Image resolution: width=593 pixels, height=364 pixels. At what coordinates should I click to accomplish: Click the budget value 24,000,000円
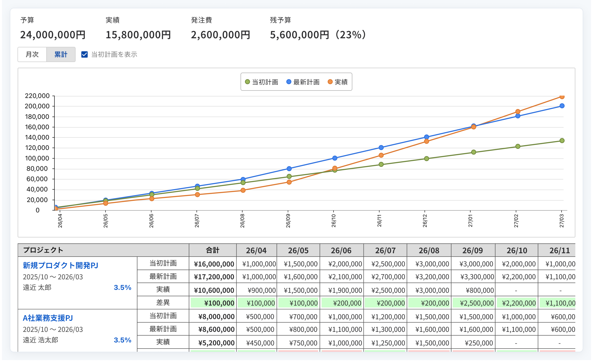(53, 35)
